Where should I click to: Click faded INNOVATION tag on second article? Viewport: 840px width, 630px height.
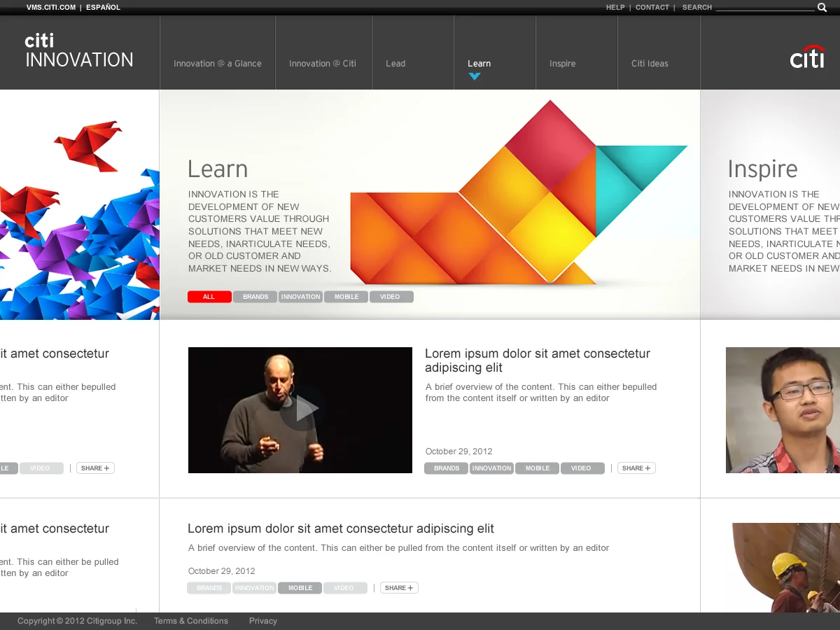255,588
